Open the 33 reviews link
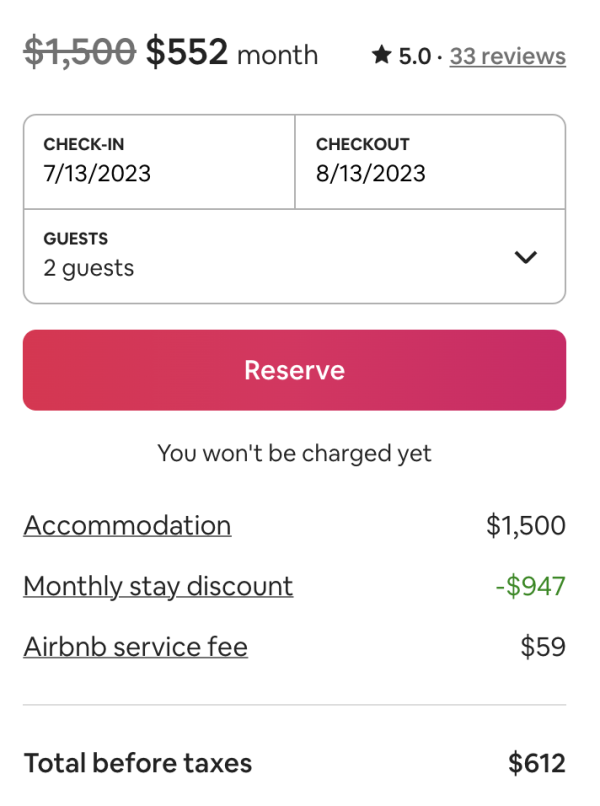 pos(507,56)
